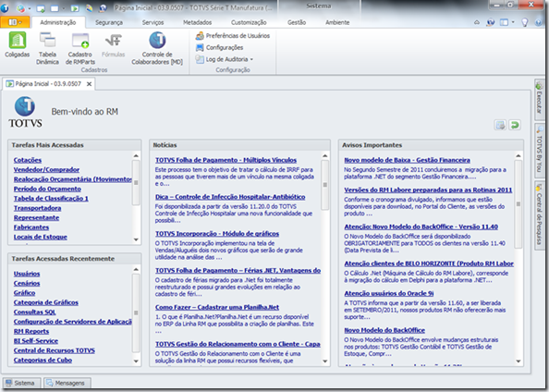Open the Sistema tab at bottom
549x392 pixels.
tap(21, 383)
